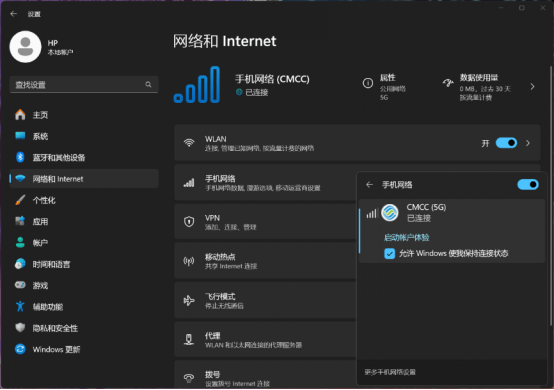Click the proxy 代理 icon
Image resolution: width=554 pixels, height=390 pixels.
point(189,339)
